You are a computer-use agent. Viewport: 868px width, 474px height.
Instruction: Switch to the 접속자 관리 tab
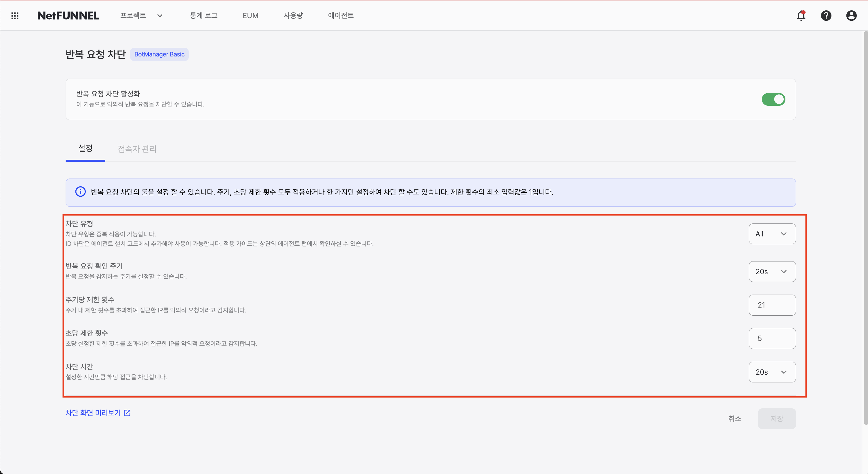137,149
